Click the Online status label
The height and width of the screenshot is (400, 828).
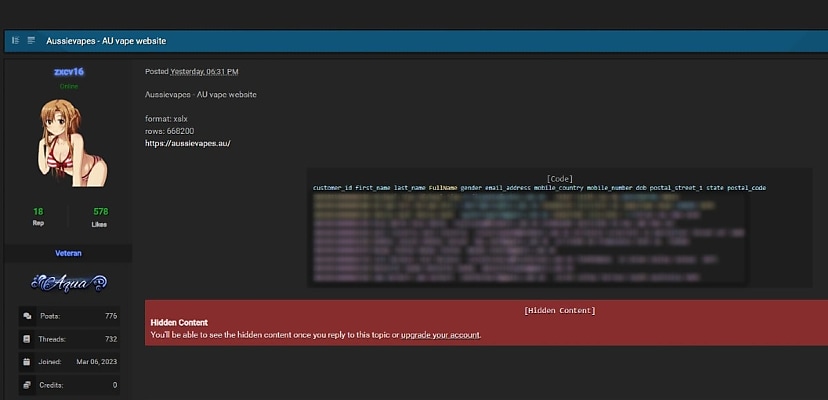tap(69, 86)
